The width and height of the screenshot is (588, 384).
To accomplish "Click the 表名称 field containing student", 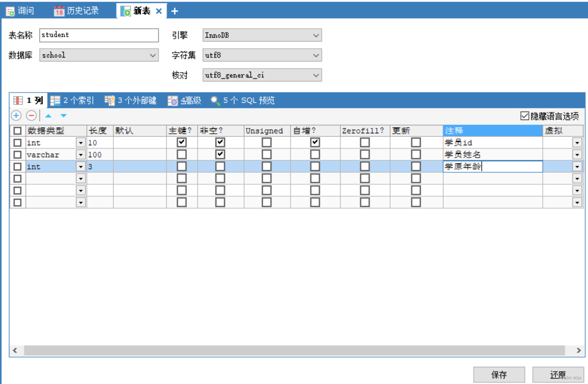I will pos(99,35).
